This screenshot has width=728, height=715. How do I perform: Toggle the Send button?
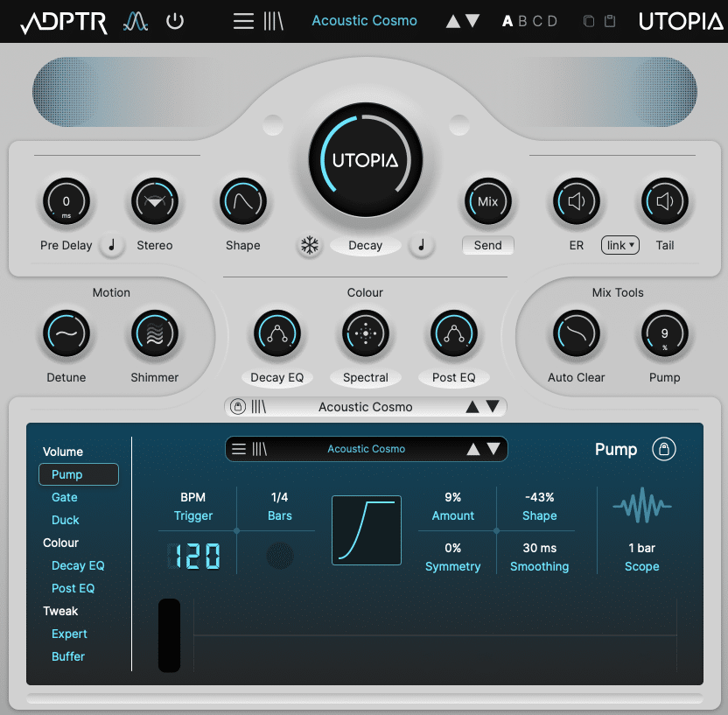488,245
